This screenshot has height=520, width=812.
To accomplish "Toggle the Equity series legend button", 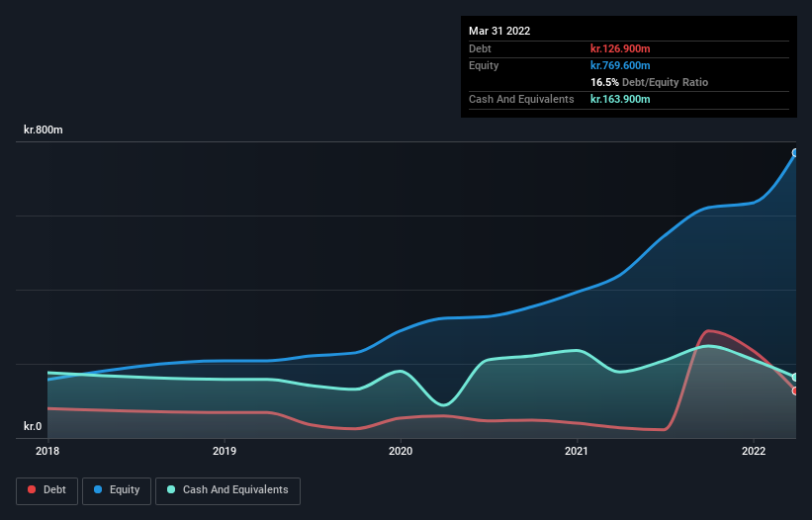I will tap(117, 490).
